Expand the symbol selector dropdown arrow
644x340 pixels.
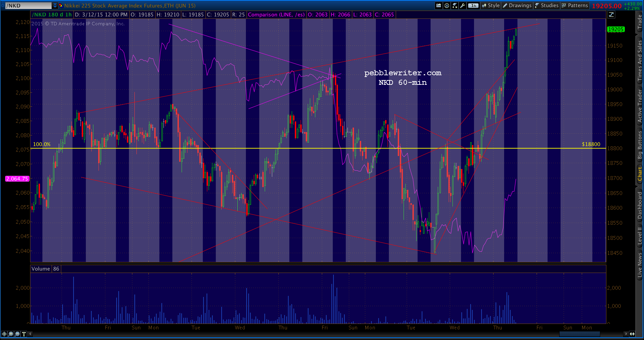55,5
